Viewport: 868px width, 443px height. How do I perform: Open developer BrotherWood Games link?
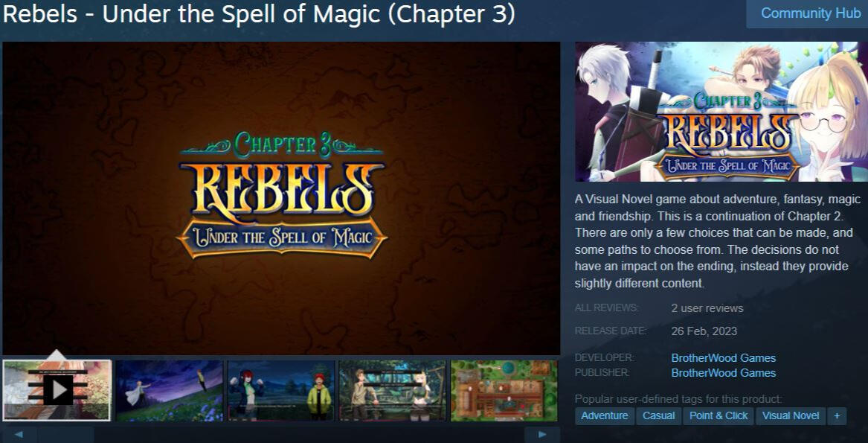pyautogui.click(x=724, y=358)
